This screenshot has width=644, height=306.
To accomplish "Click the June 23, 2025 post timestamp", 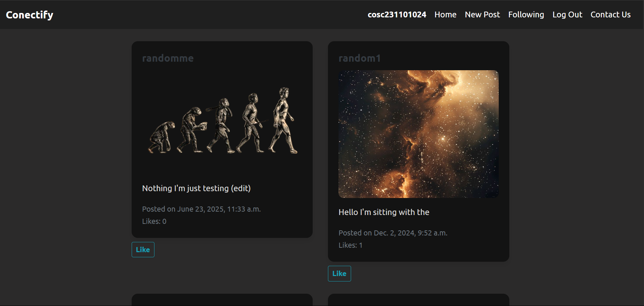I will click(201, 209).
